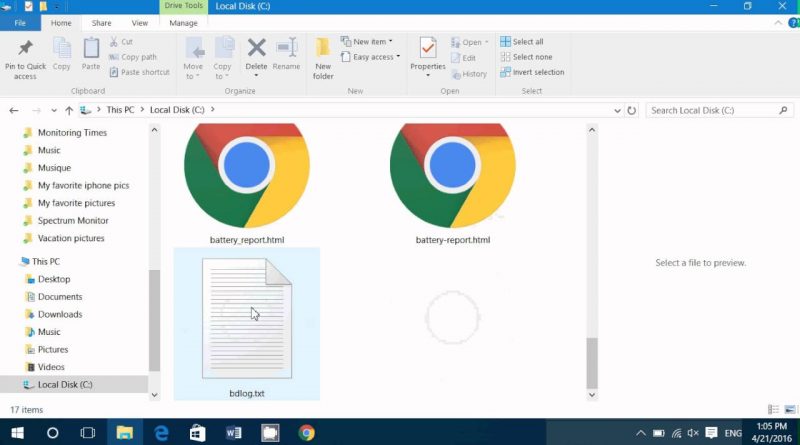The height and width of the screenshot is (445, 800).
Task: Select Monitoring Times folder in sidebar
Action: (74, 133)
